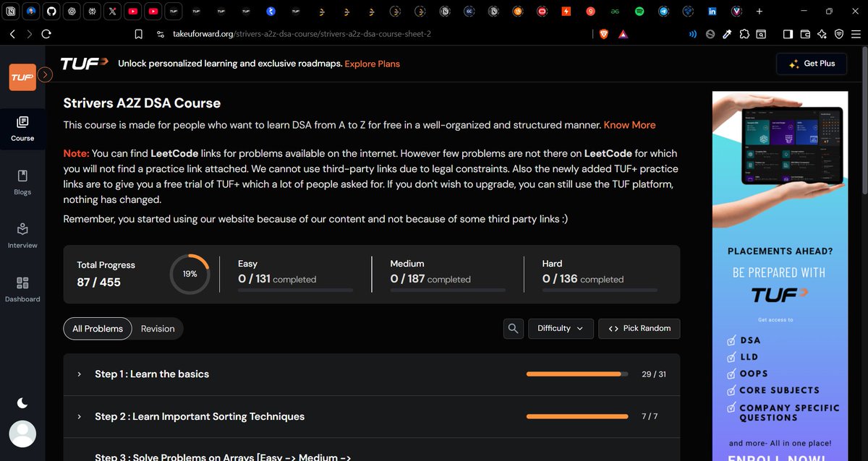Switch to the LinkedIn tab
The image size is (868, 461).
click(712, 12)
